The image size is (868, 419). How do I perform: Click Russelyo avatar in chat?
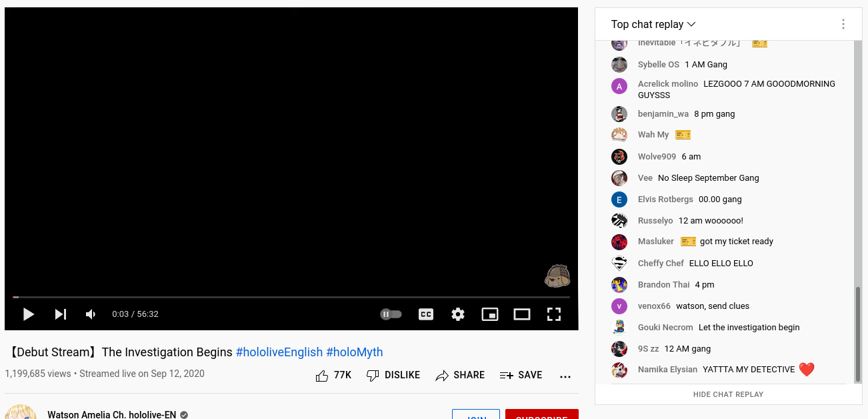(619, 221)
